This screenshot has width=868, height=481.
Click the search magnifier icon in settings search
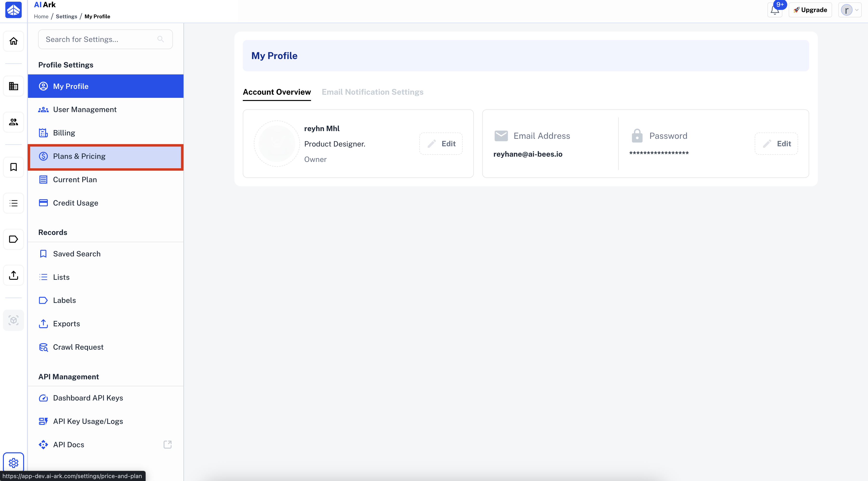pyautogui.click(x=161, y=39)
